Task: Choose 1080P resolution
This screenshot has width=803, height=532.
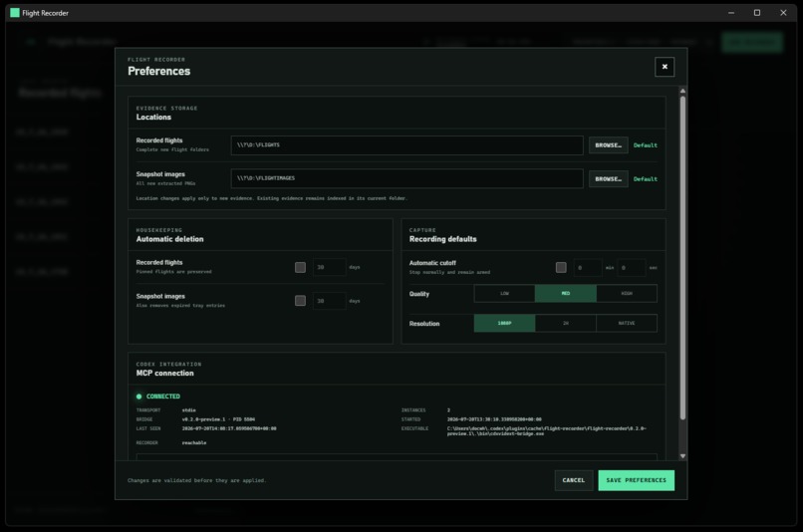Action: (x=504, y=323)
